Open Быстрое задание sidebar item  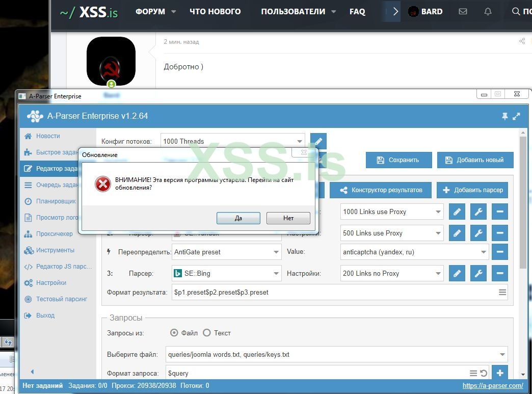pyautogui.click(x=51, y=152)
